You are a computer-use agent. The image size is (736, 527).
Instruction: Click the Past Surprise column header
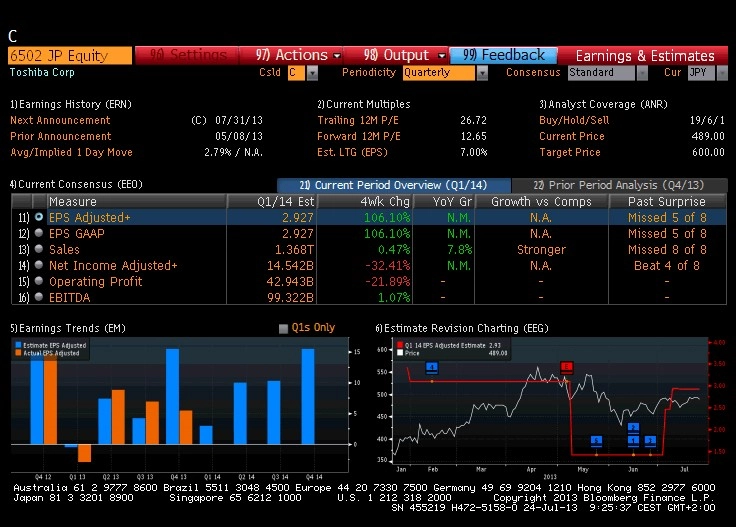click(667, 201)
